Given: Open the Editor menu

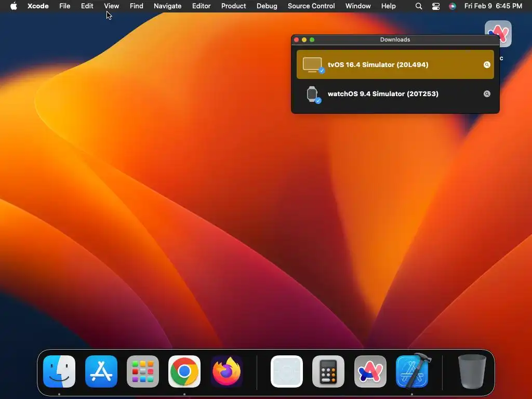Looking at the screenshot, I should [x=201, y=6].
